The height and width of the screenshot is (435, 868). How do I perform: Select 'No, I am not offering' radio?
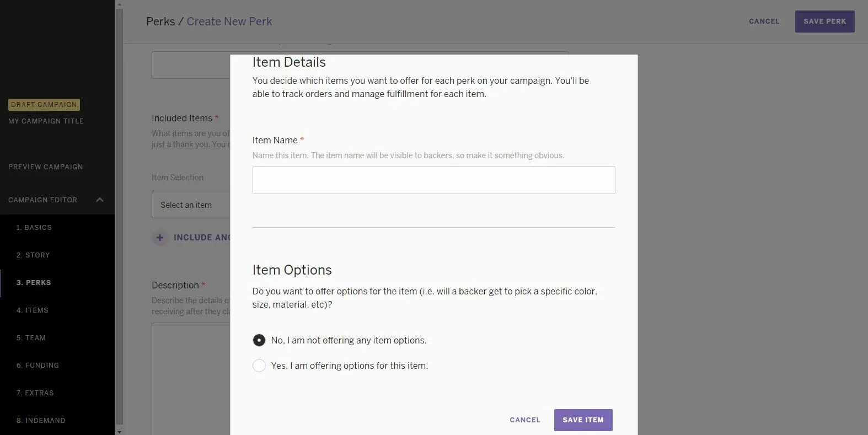259,340
